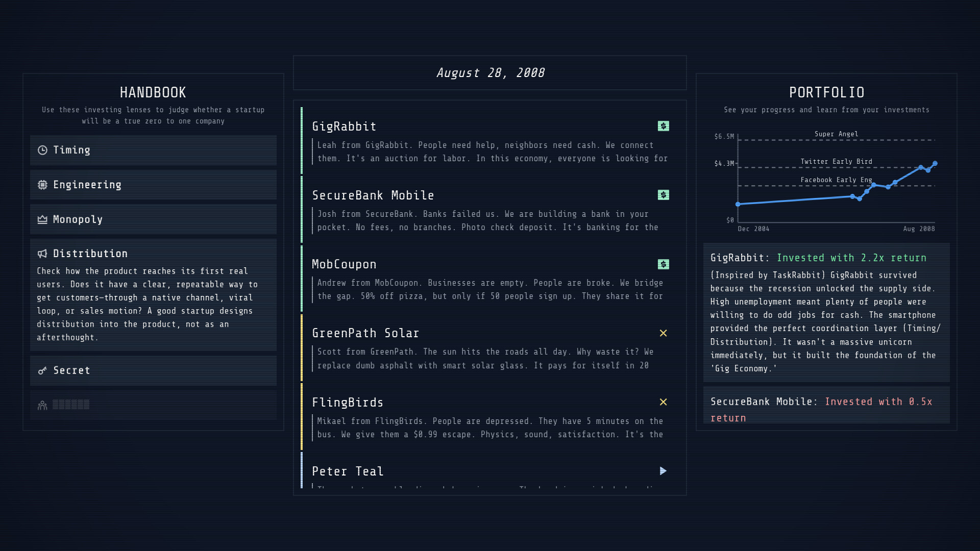The width and height of the screenshot is (980, 551).
Task: Expand the Timing investing lens
Action: point(153,150)
